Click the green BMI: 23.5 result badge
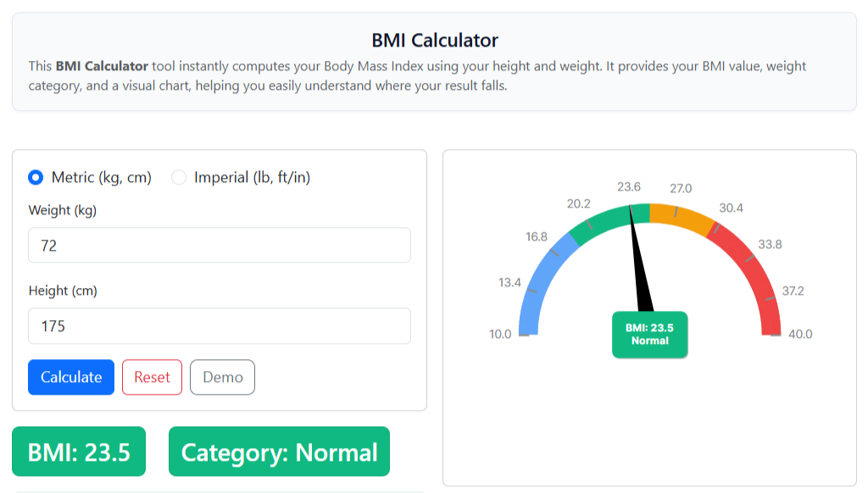868x493 pixels. tap(78, 451)
